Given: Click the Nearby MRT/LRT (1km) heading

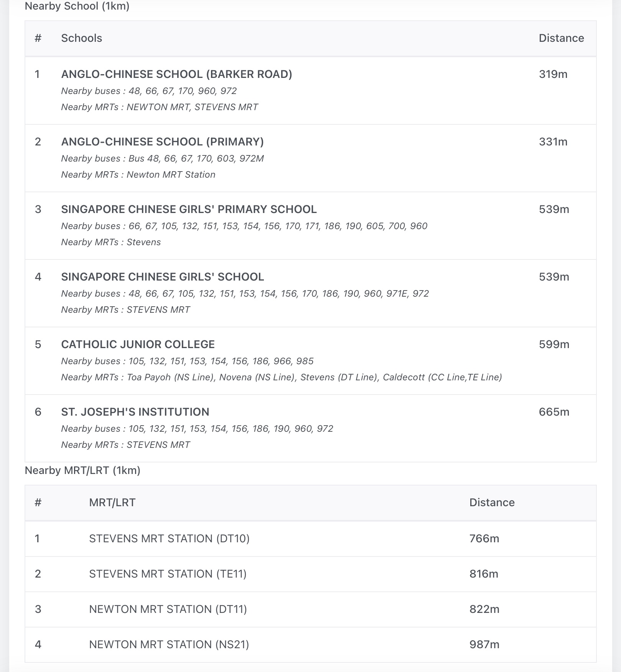Looking at the screenshot, I should [x=82, y=471].
